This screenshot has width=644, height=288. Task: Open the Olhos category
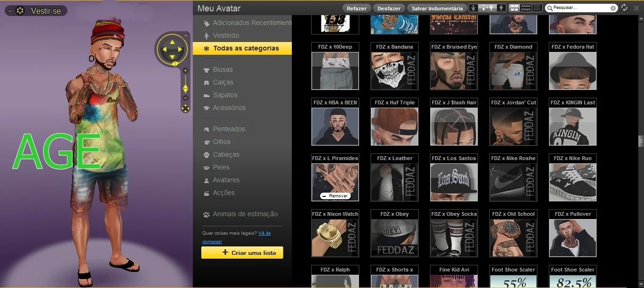[x=216, y=142]
